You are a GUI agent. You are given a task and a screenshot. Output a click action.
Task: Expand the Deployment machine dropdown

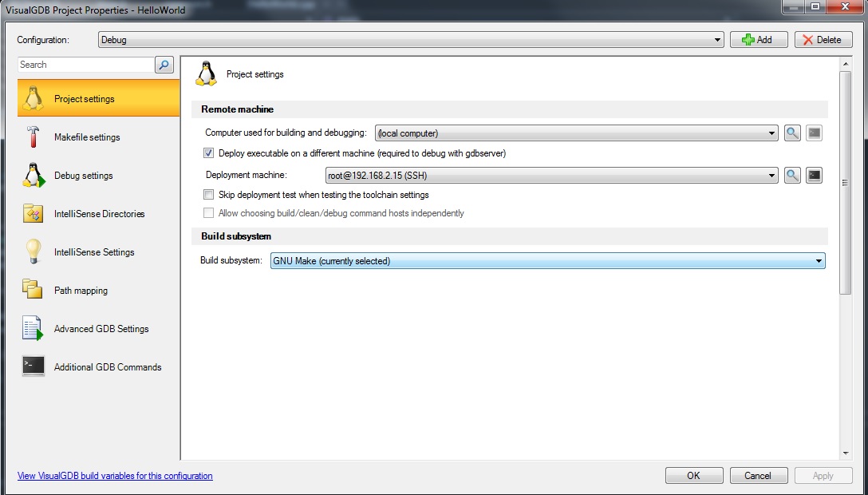(552, 176)
